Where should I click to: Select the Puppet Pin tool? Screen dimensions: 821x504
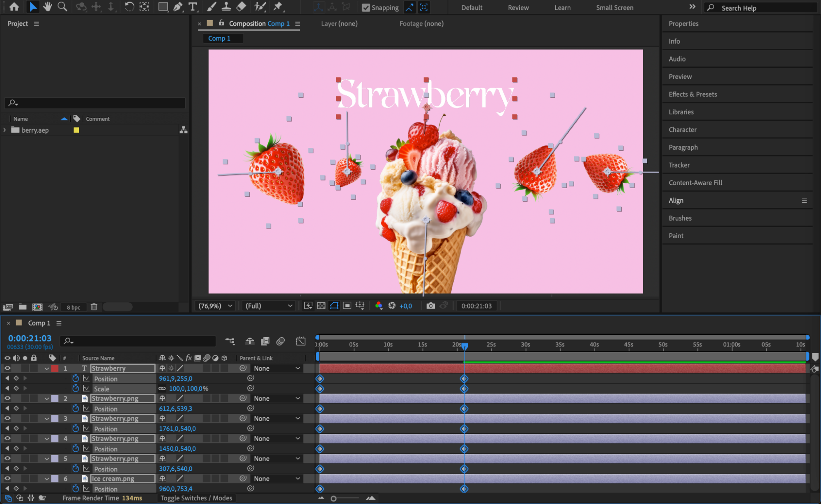278,7
